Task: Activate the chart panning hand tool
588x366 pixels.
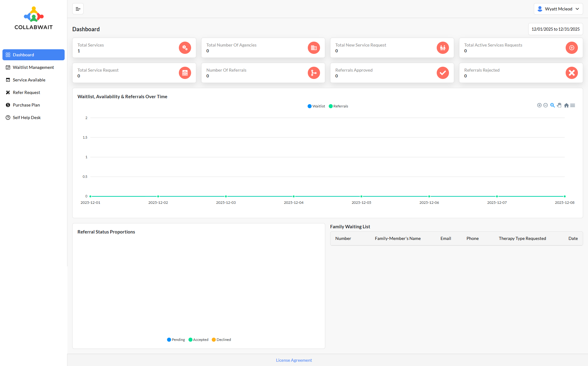Action: [559, 105]
